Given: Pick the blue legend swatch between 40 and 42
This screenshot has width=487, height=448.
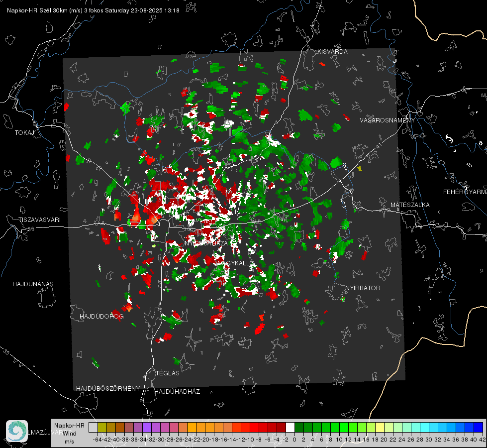Looking at the screenshot, I should 479,427.
